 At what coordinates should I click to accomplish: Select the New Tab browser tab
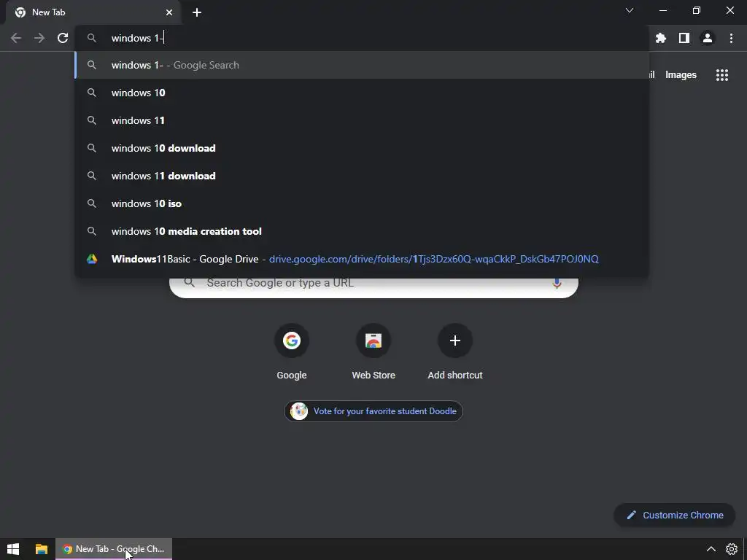93,12
